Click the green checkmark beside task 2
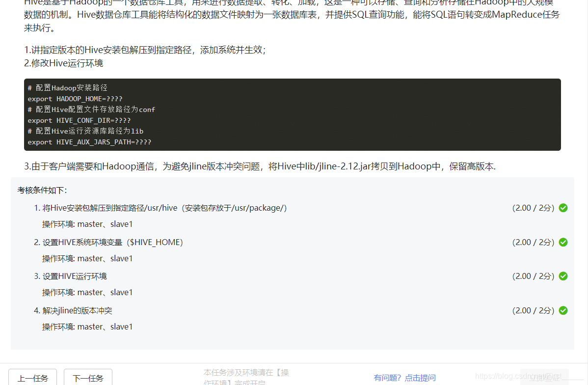This screenshot has width=588, height=385. tap(563, 242)
